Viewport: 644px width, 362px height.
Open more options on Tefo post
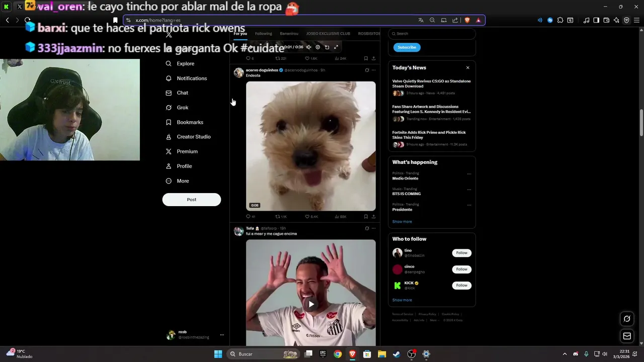click(373, 228)
